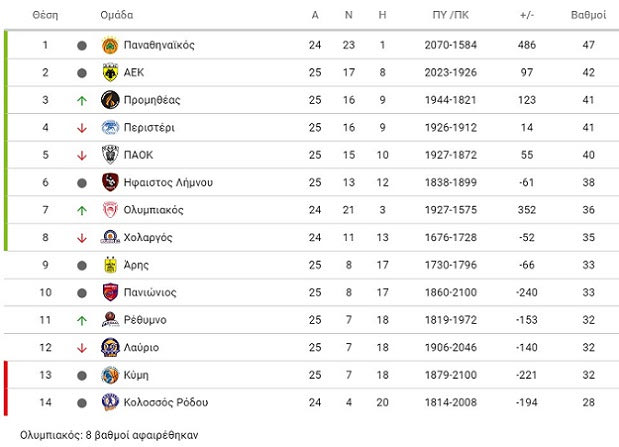This screenshot has height=447, width=619.
Task: Click the +/- column header
Action: pos(527,15)
